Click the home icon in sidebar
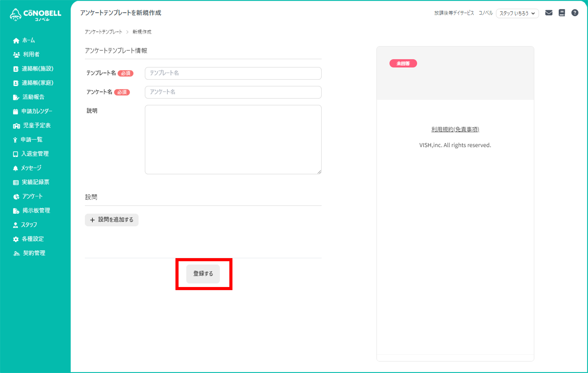Image resolution: width=588 pixels, height=373 pixels. click(16, 40)
